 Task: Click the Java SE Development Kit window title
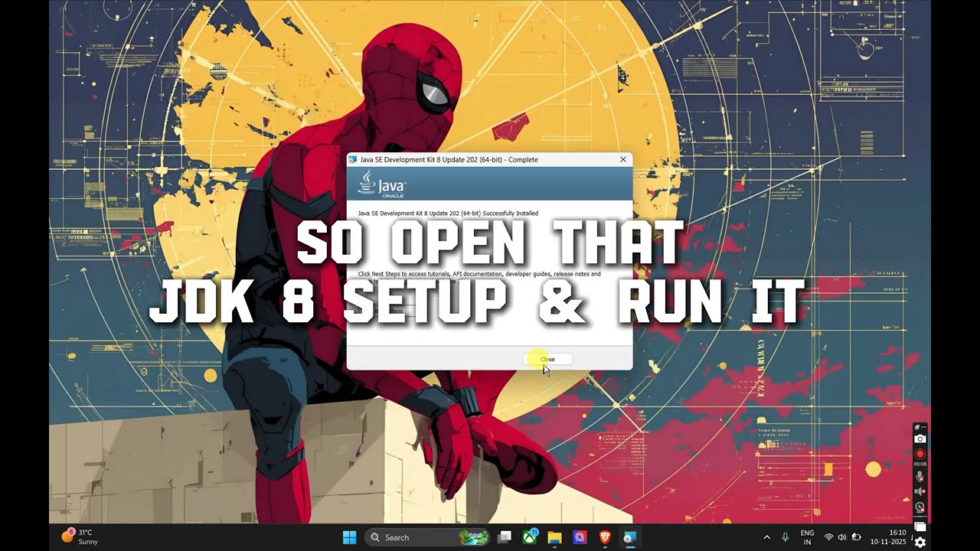pos(449,160)
